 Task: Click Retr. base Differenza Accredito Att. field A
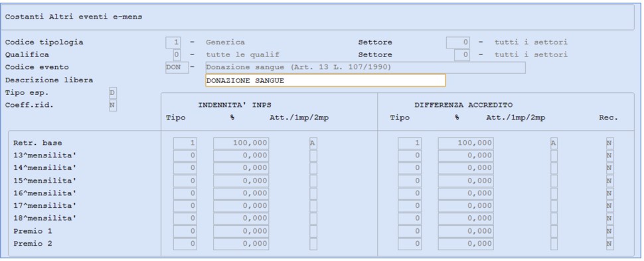[554, 143]
